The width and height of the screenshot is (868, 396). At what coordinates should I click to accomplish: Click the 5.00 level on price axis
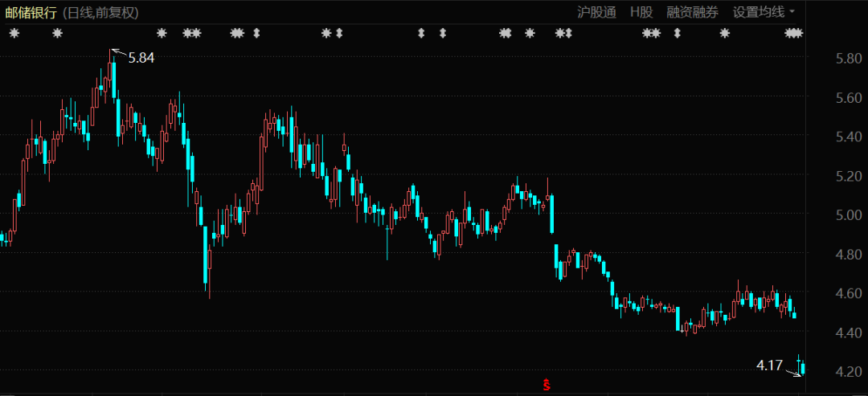tap(850, 215)
